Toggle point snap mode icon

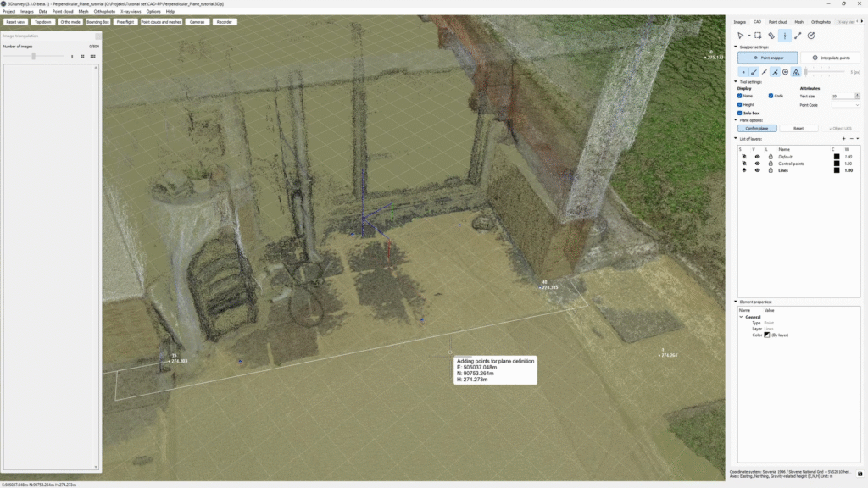click(x=743, y=72)
